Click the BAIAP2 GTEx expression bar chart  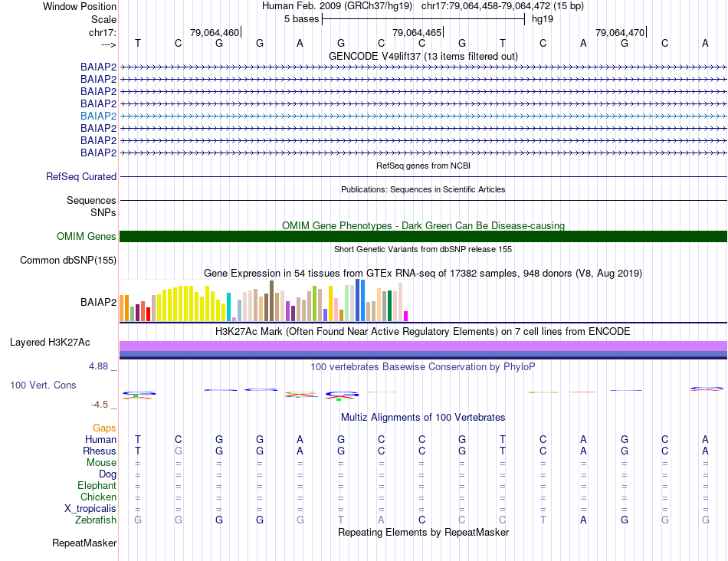pyautogui.click(x=264, y=300)
